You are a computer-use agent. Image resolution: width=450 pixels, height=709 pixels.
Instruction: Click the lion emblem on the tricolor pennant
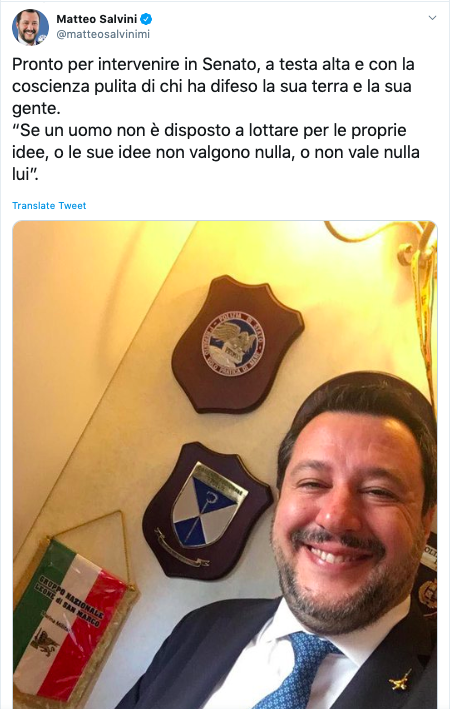coord(44,642)
